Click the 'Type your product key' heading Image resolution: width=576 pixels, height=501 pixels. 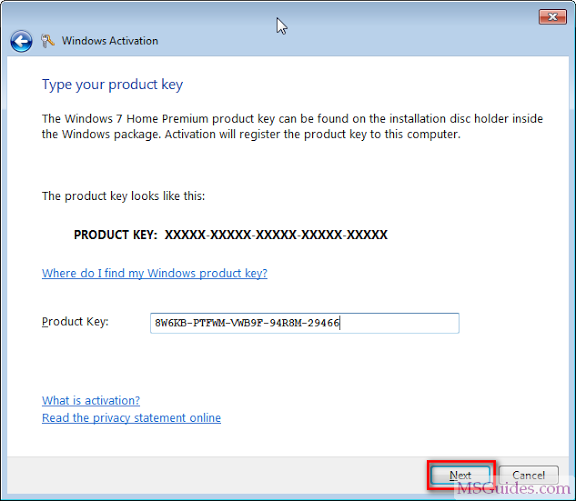tap(112, 85)
